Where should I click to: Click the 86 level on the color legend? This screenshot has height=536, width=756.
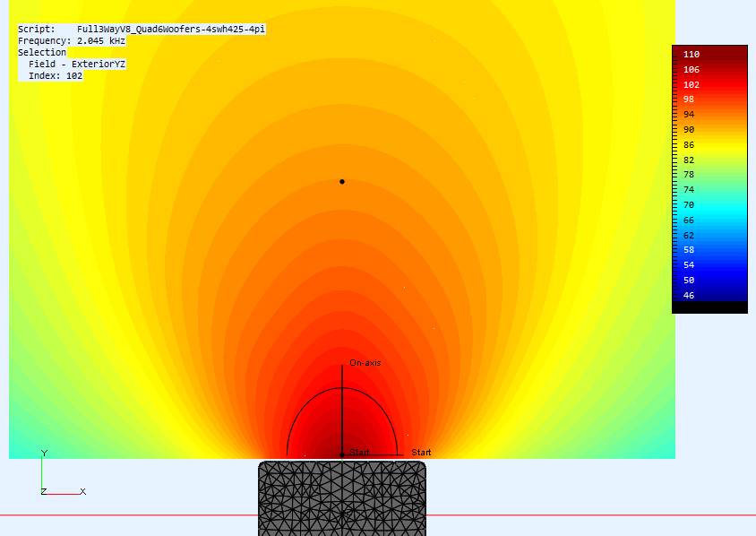(x=689, y=144)
